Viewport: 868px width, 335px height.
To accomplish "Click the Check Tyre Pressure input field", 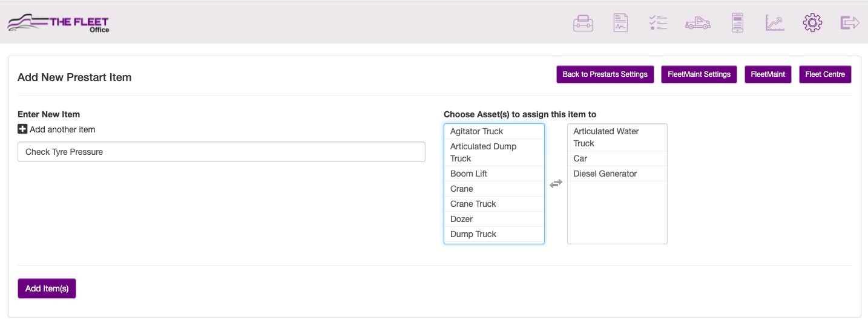I will pyautogui.click(x=222, y=152).
